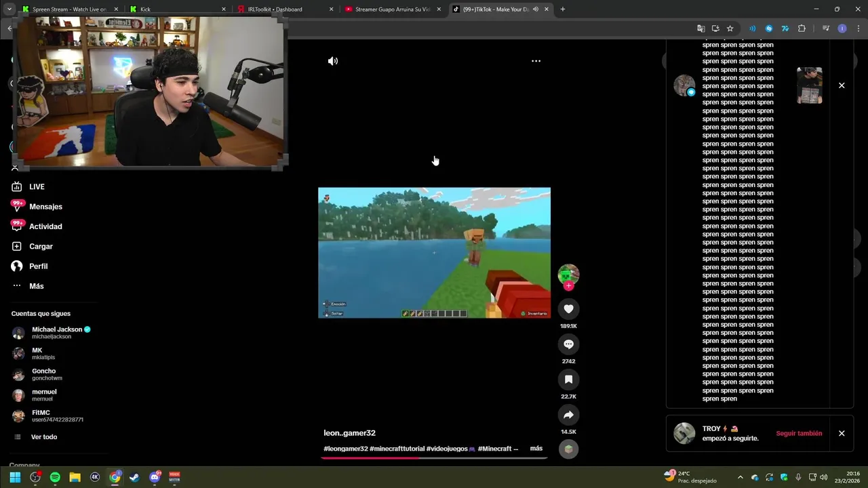Share the video using the arrow icon
This screenshot has width=868, height=488.
click(x=568, y=415)
